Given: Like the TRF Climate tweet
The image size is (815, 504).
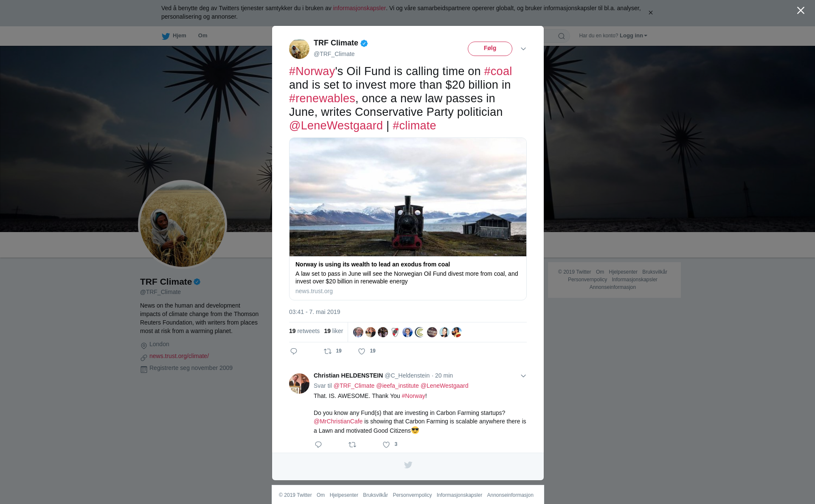Looking at the screenshot, I should coord(362,351).
